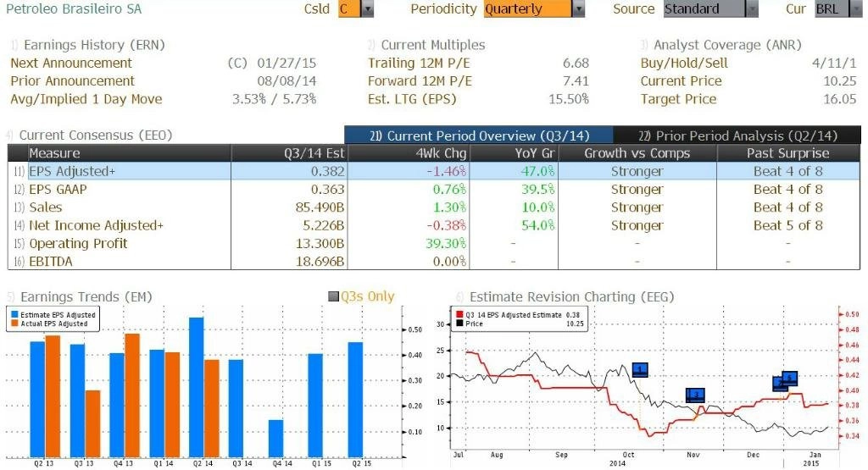Click the blue event marker near November
868x470 pixels.
695,395
